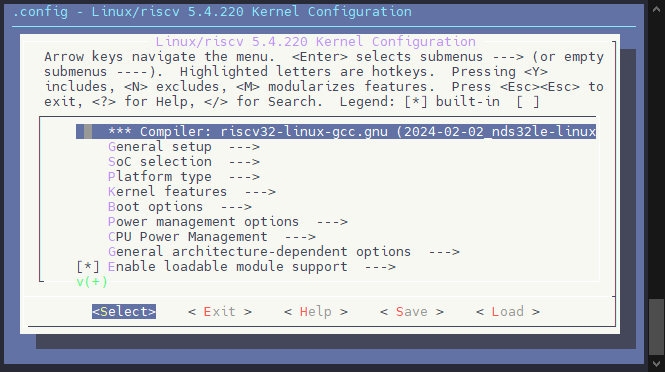
Task: Click the v(+) more-items indicator
Action: click(92, 282)
